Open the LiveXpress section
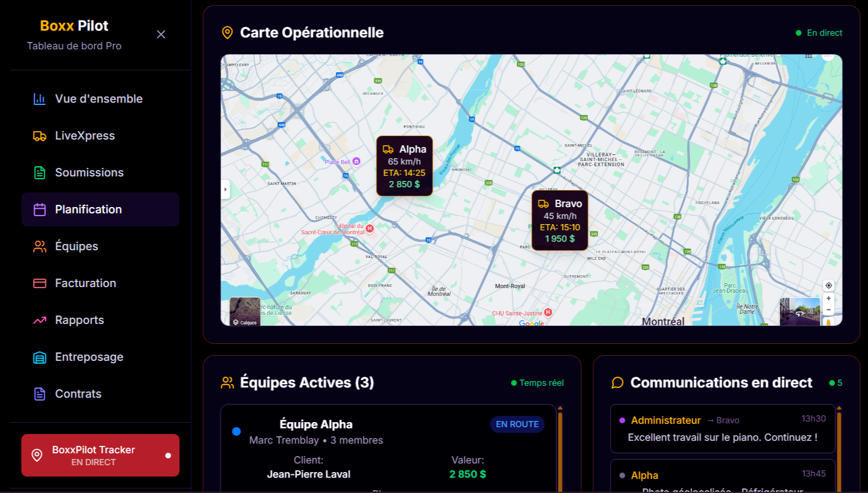The height and width of the screenshot is (493, 868). tap(100, 136)
